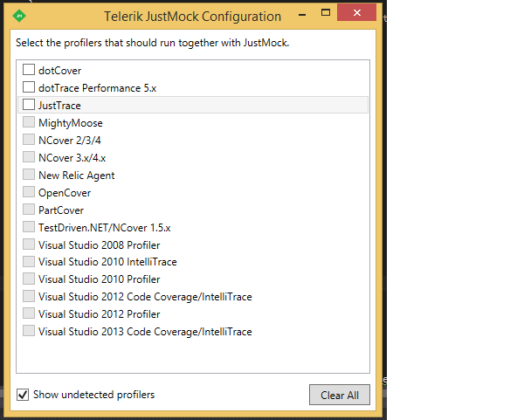Enable Visual Studio 2008 Profiler checkbox
Screen dimensions: 524x420
pos(30,244)
